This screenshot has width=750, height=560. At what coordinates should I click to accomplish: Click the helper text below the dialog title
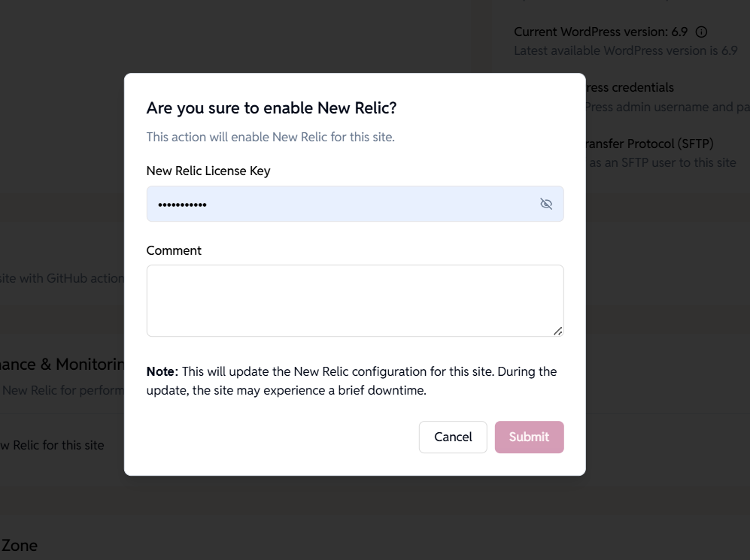(x=268, y=137)
